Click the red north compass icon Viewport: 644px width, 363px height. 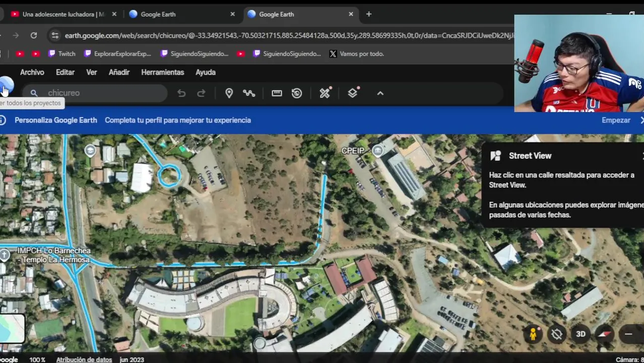(605, 334)
